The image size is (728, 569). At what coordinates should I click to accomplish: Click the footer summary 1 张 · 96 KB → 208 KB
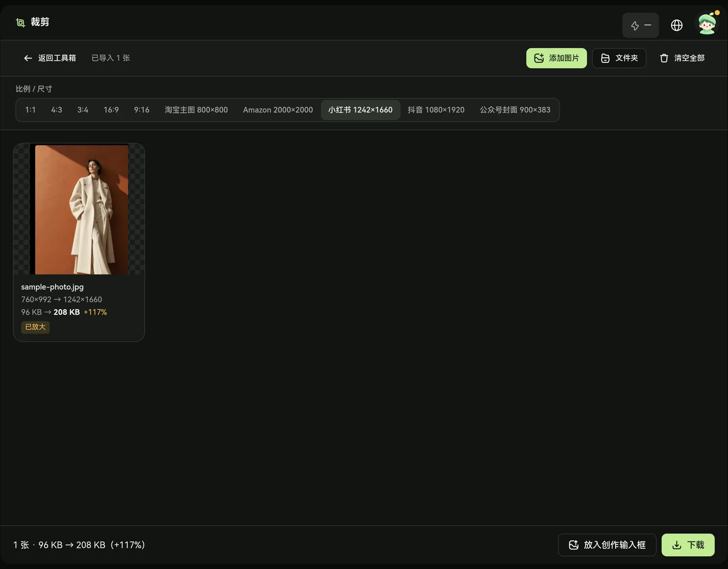[79, 545]
